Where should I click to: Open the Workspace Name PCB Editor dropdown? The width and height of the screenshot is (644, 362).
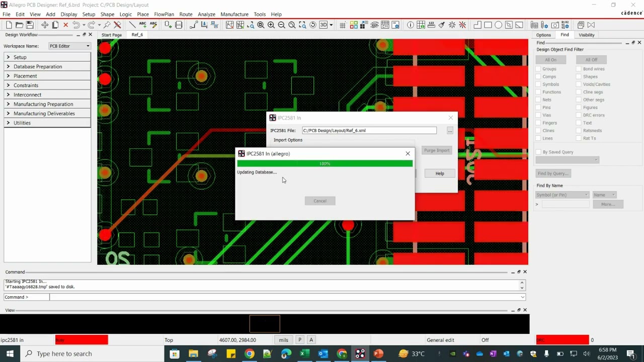69,46
